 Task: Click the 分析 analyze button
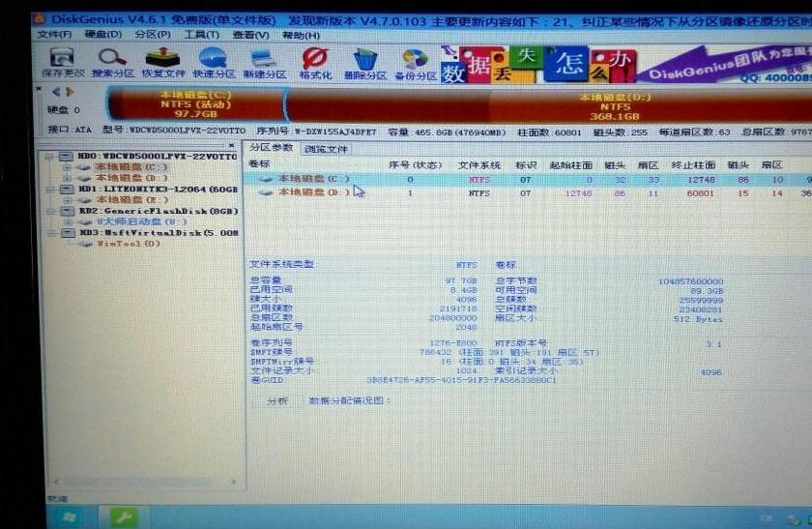(277, 400)
